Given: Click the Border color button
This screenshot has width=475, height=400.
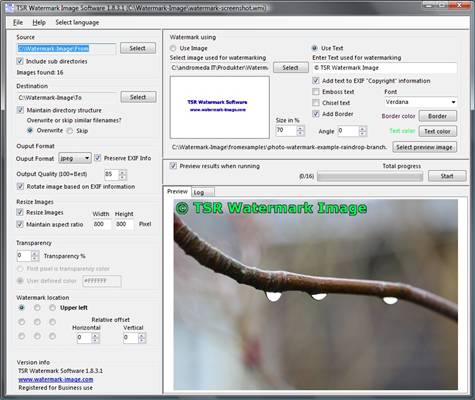Looking at the screenshot, I should point(437,116).
